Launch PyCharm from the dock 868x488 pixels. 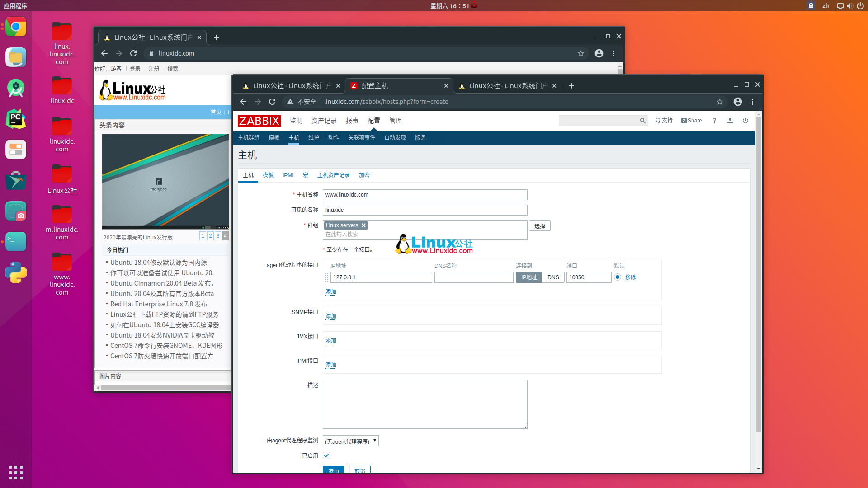point(16,119)
